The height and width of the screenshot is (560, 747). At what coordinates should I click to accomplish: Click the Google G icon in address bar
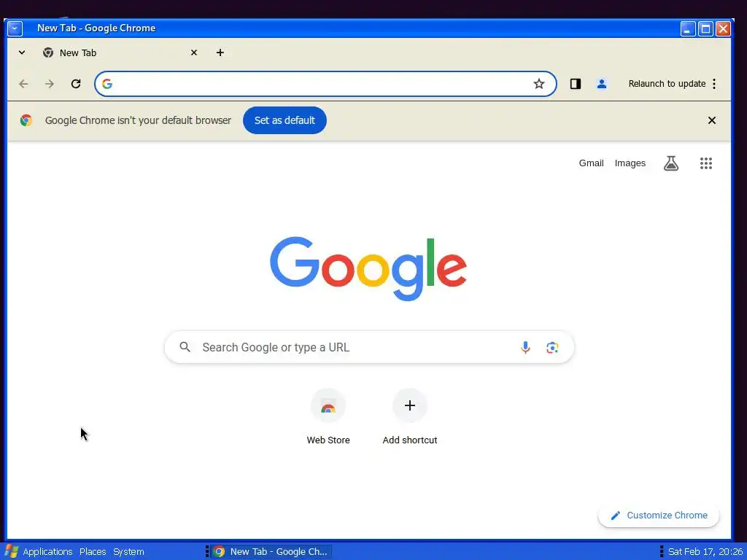coord(107,84)
